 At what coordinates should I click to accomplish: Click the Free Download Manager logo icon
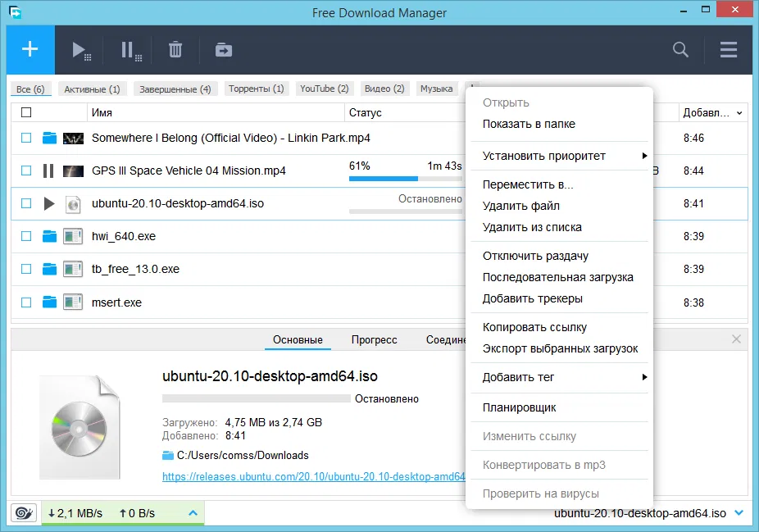(x=16, y=11)
